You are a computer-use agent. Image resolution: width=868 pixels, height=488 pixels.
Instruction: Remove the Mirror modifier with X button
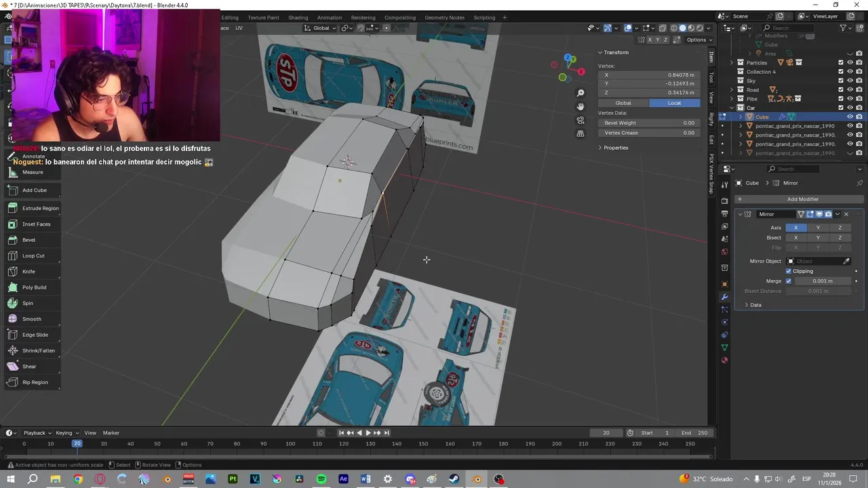[x=846, y=214]
